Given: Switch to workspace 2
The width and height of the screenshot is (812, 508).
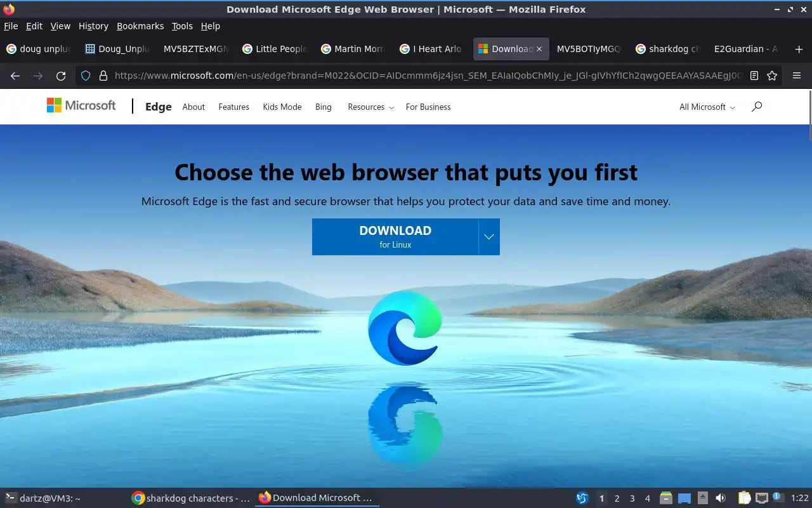Looking at the screenshot, I should pos(617,498).
